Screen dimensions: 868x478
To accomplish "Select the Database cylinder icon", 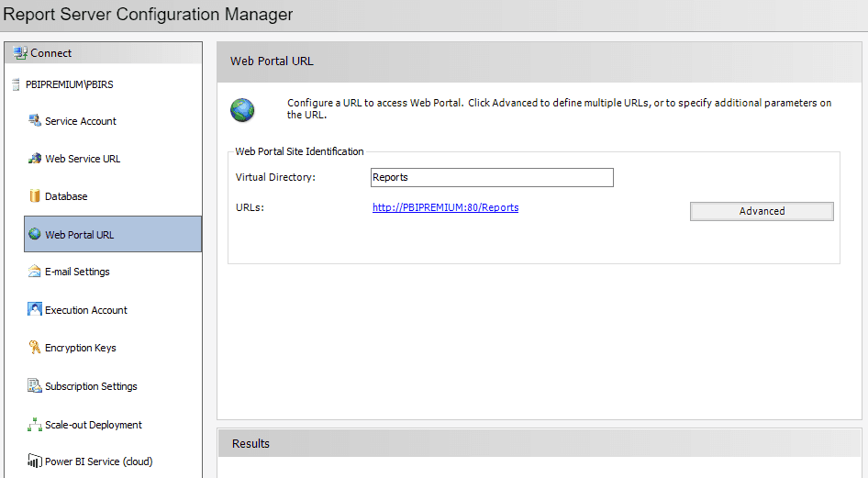I will click(x=34, y=195).
